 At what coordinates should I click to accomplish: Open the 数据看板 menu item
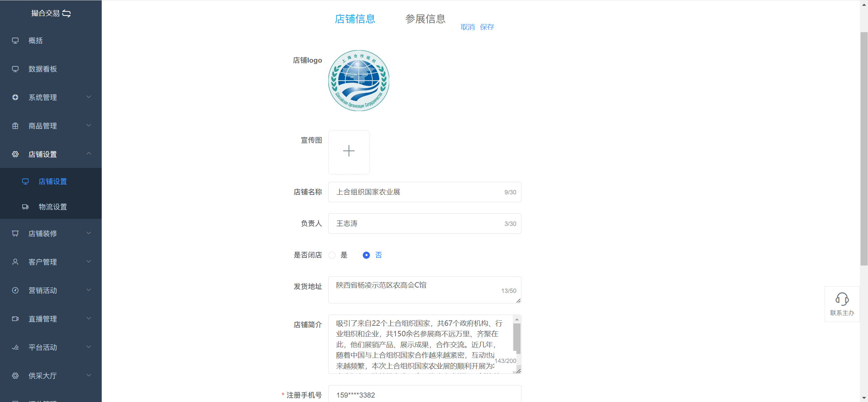click(51, 69)
